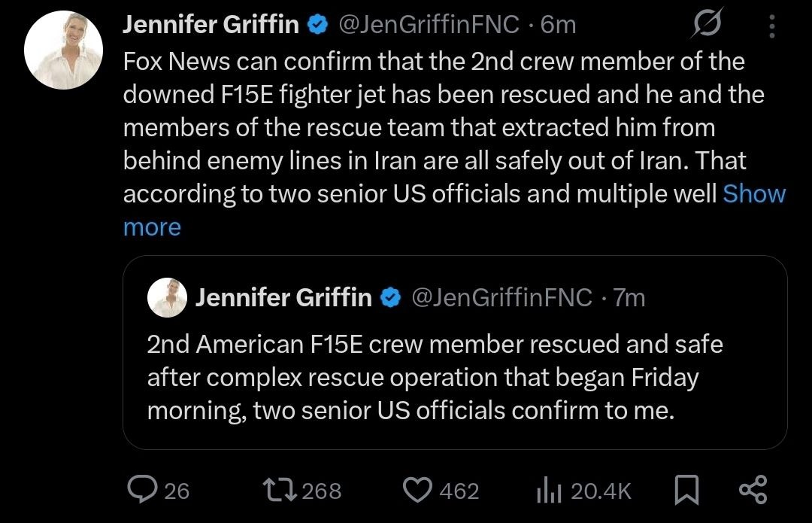Click verified badge beside main author name
Viewport: 812px width, 523px height.
click(318, 24)
